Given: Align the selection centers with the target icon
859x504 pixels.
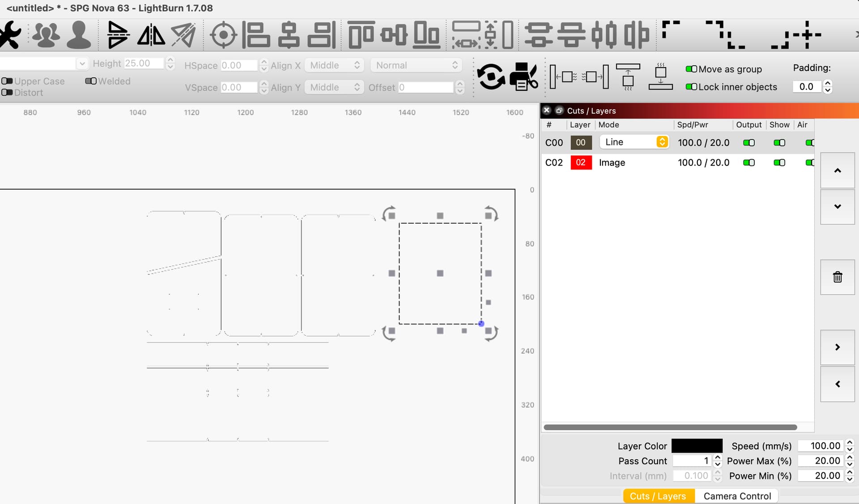Looking at the screenshot, I should tap(223, 35).
